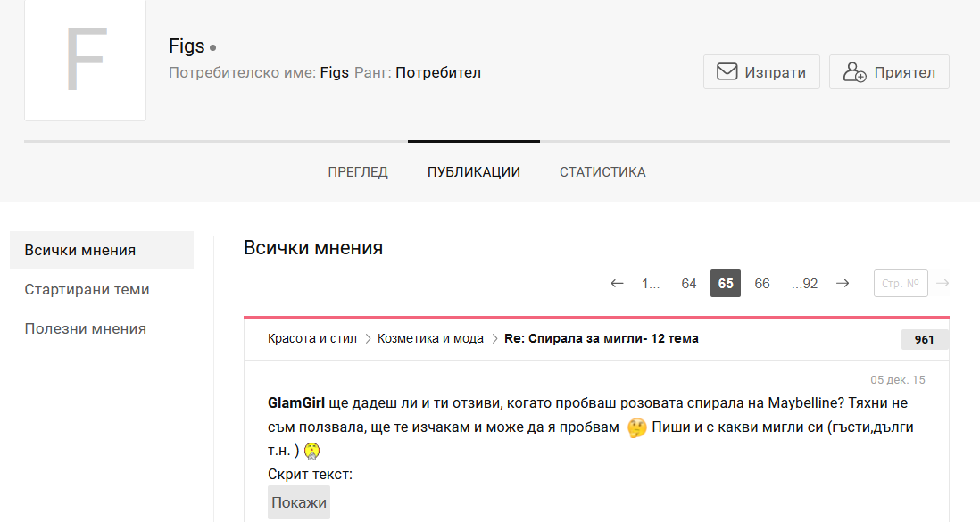The height and width of the screenshot is (522, 980).
Task: Select the ПУБЛИКАЦИИ tab
Action: [x=474, y=172]
